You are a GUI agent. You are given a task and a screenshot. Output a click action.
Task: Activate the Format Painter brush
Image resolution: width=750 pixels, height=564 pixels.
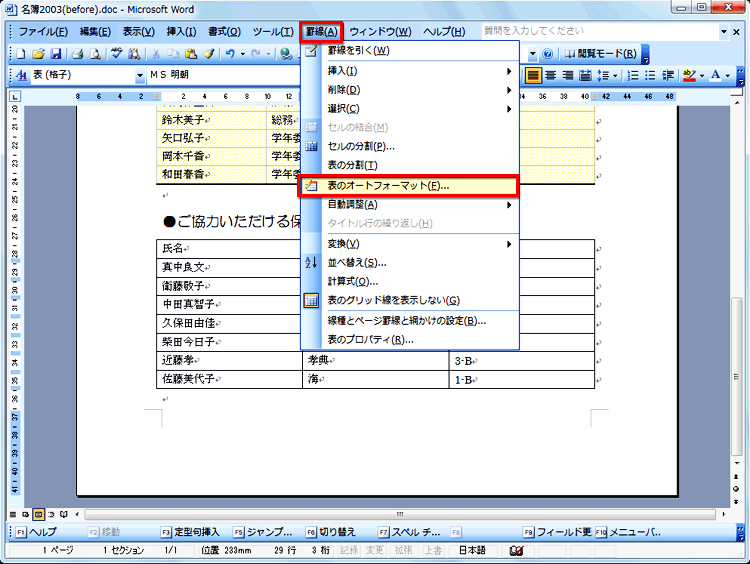point(209,54)
